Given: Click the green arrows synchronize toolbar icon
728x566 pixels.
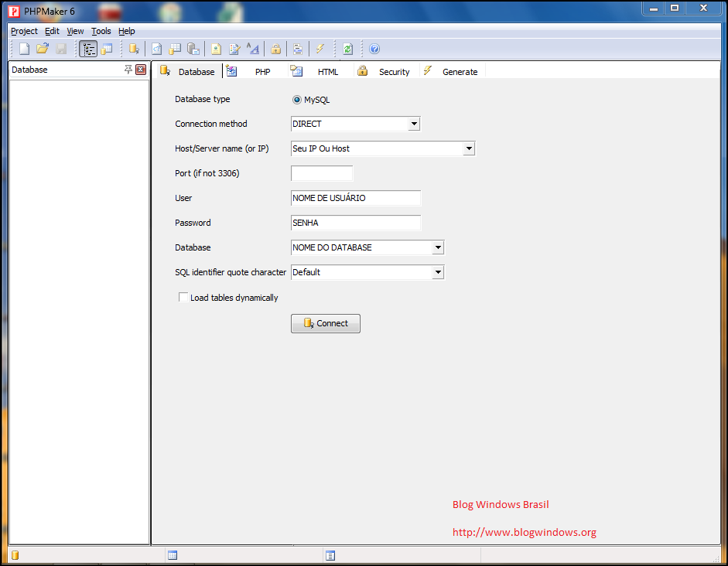Looking at the screenshot, I should click(x=347, y=49).
